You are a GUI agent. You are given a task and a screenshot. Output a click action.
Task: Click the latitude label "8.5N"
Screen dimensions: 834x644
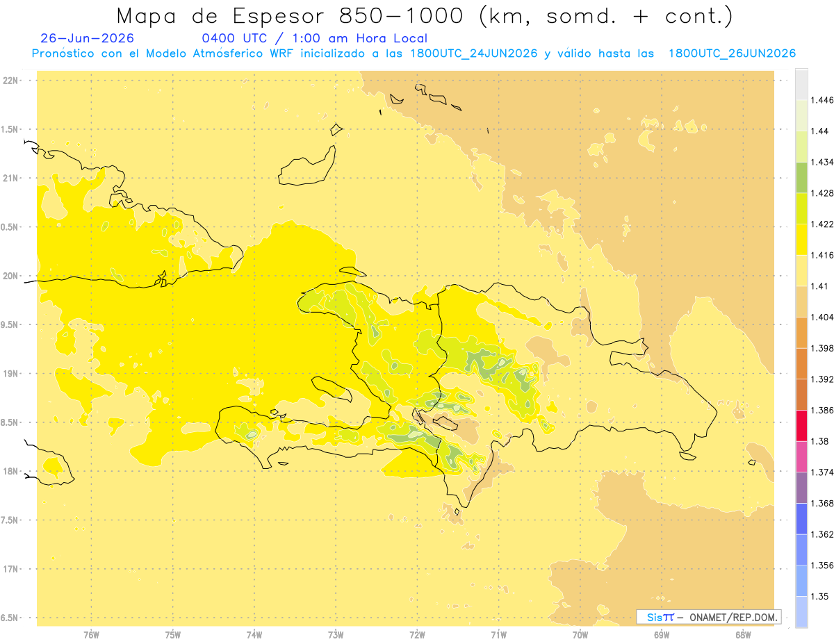(9, 422)
